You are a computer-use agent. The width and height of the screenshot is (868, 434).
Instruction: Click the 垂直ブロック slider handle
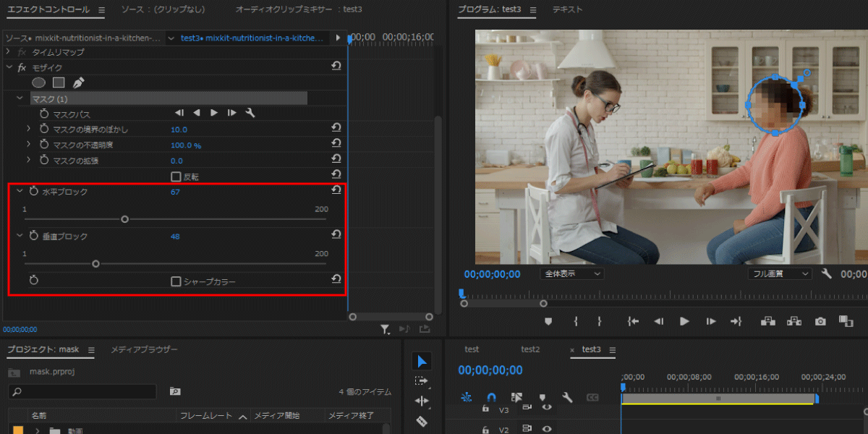96,263
